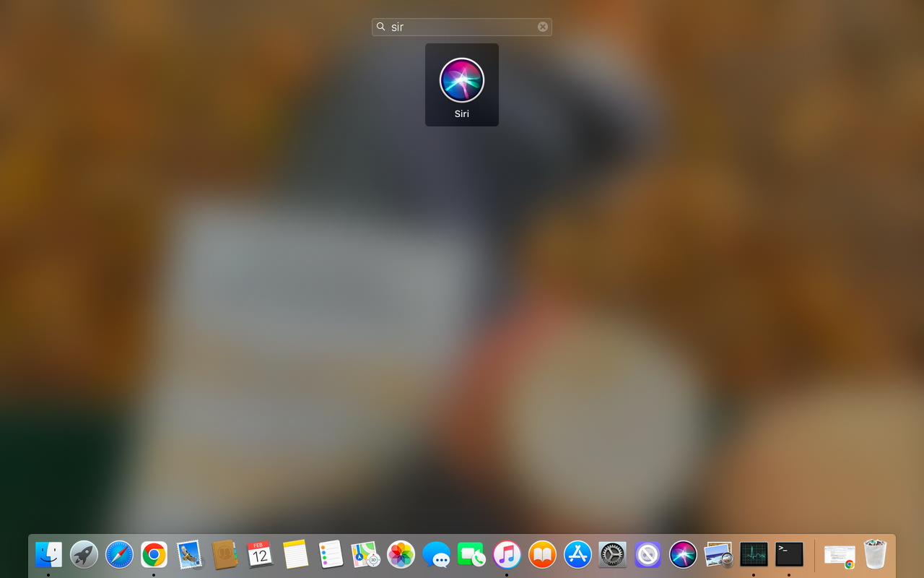Clear the Launchpad search field
This screenshot has width=924, height=578.
coord(542,26)
